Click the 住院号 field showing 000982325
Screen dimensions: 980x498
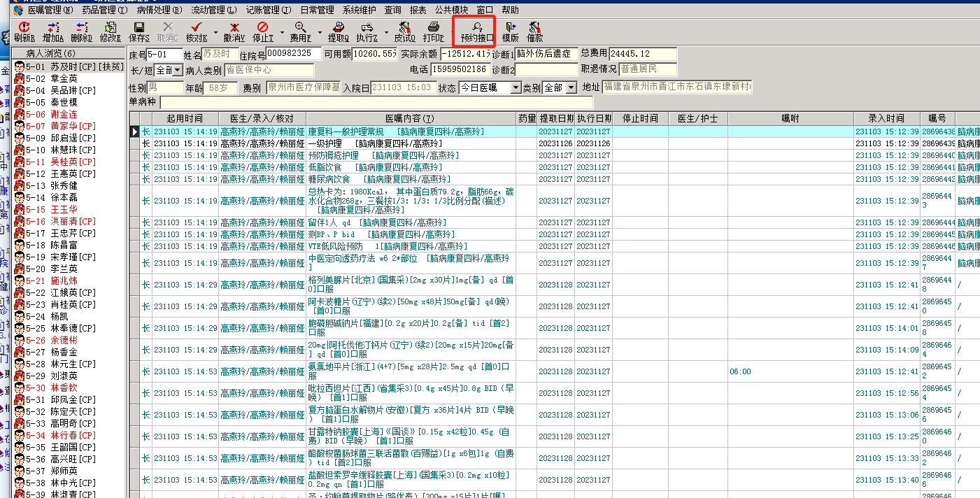tap(293, 53)
